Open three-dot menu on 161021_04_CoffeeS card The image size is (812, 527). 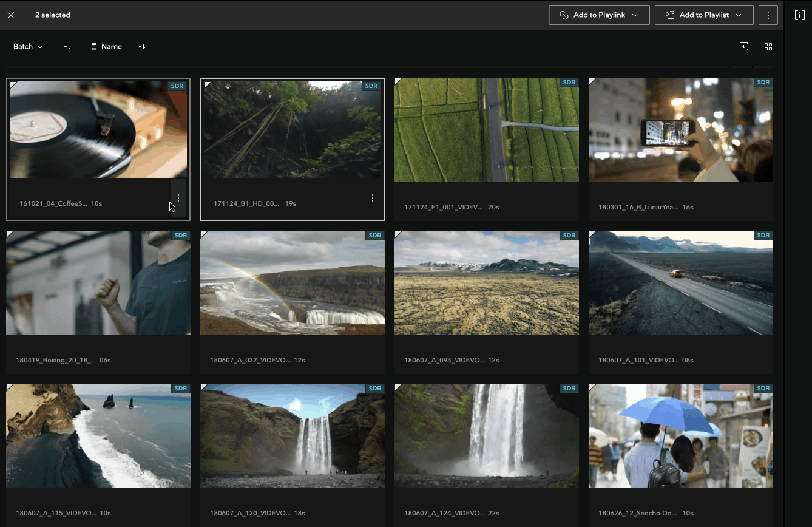click(x=178, y=198)
